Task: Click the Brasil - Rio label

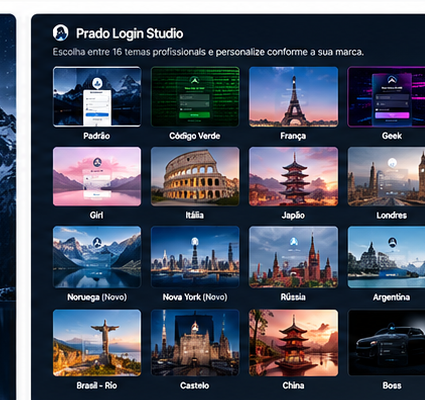Action: [97, 386]
